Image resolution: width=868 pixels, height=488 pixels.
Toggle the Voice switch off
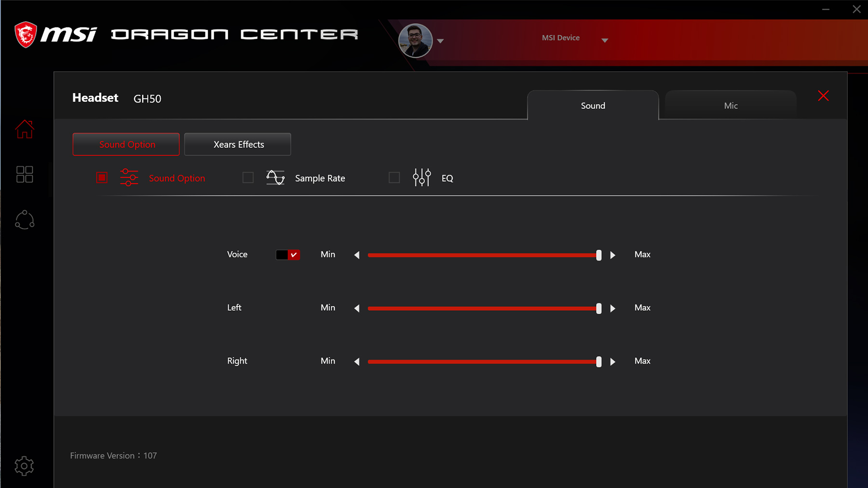[x=288, y=255]
